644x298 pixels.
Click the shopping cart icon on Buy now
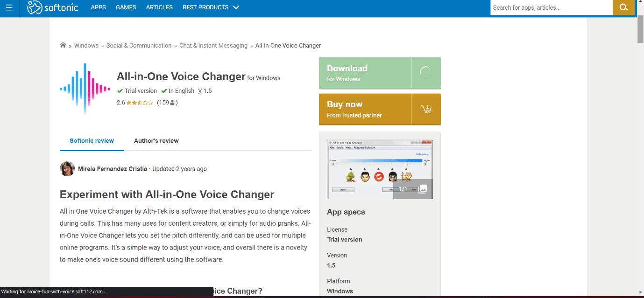click(426, 109)
